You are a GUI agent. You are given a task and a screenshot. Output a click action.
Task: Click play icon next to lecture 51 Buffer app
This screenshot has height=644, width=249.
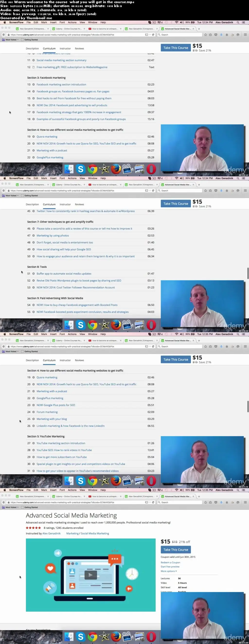(x=33, y=274)
